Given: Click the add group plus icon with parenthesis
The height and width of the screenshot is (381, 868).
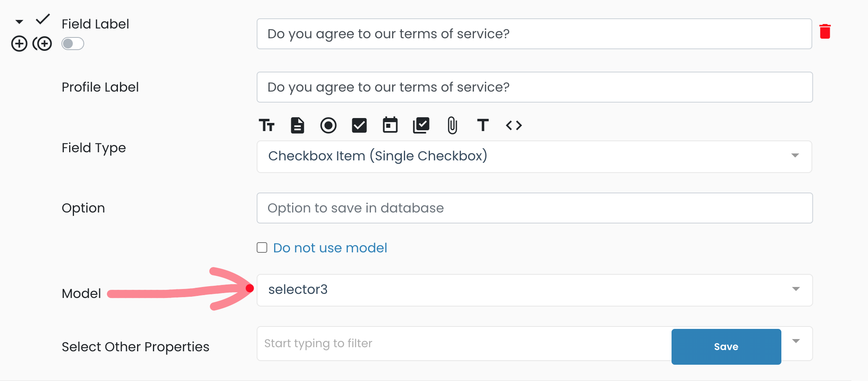Looking at the screenshot, I should tap(42, 44).
